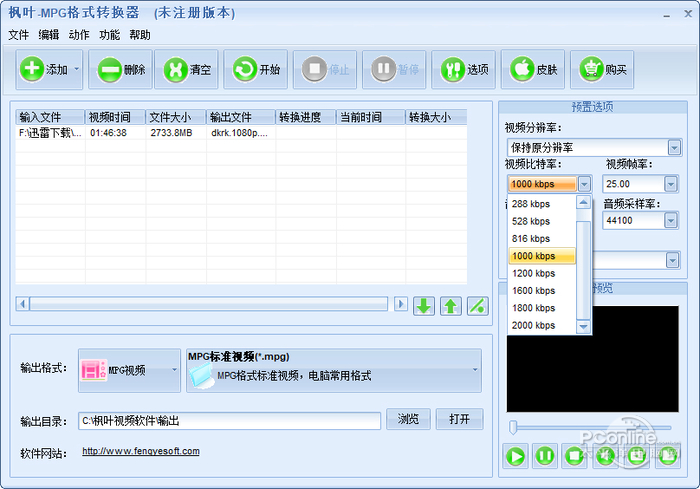Expand the 视频分辨率 保持原分辨率 dropdown
The image size is (700, 489).
[674, 147]
